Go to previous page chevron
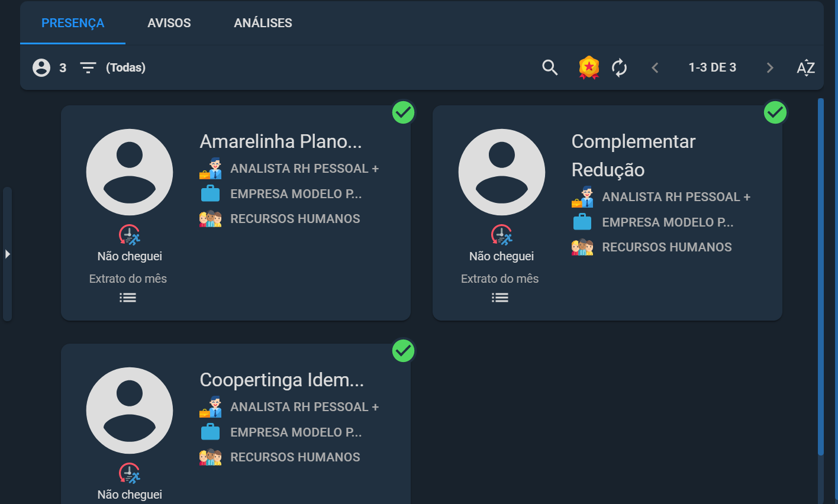 655,67
